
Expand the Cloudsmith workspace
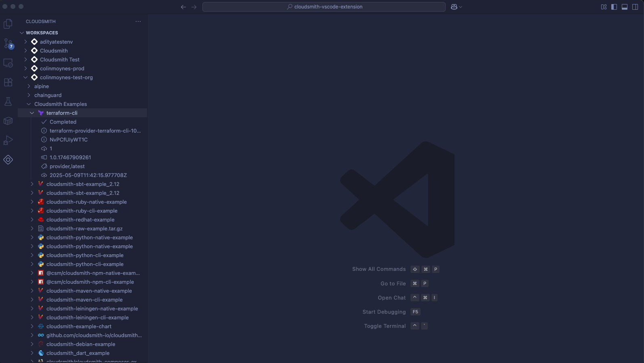coord(26,51)
